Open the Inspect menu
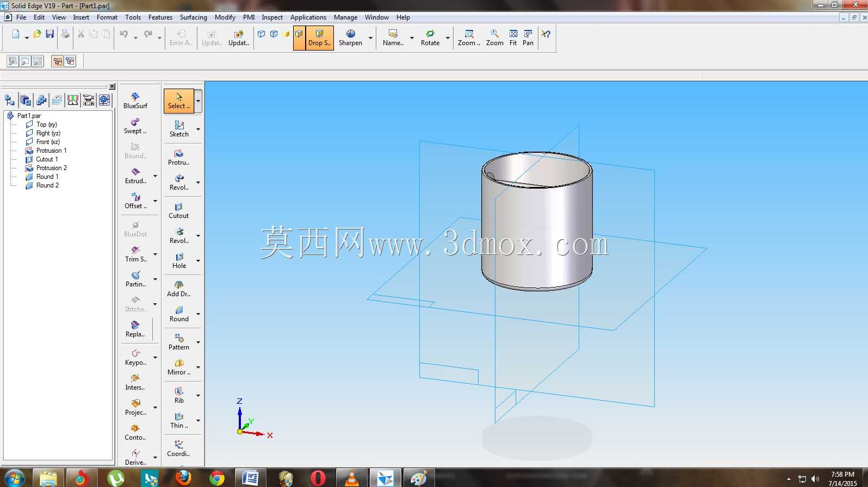Screen dimensions: 868x487 pyautogui.click(x=272, y=17)
